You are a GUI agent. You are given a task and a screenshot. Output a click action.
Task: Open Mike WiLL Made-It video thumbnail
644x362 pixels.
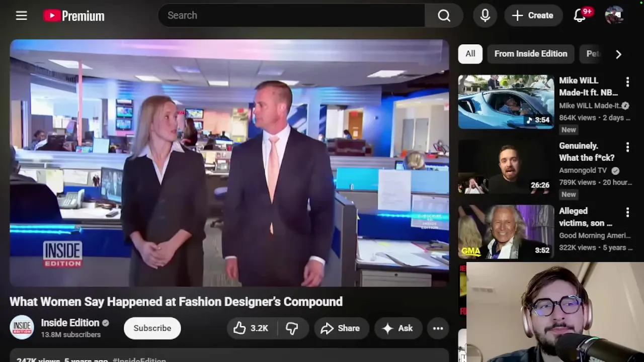pos(506,102)
